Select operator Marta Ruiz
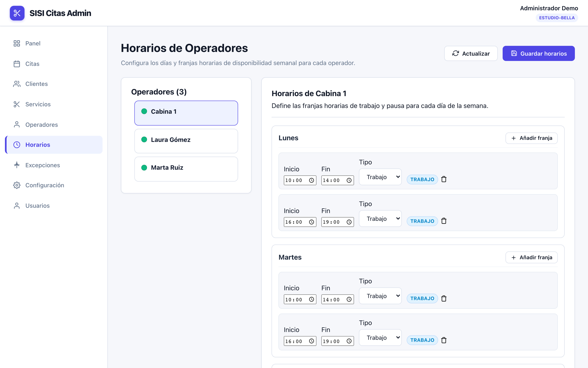588x368 pixels. coord(186,169)
